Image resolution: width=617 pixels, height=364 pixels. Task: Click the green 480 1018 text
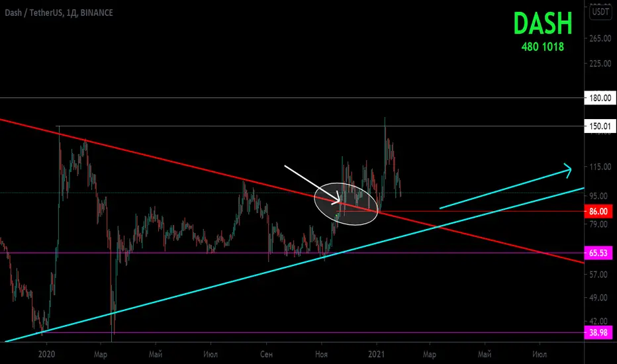(543, 47)
